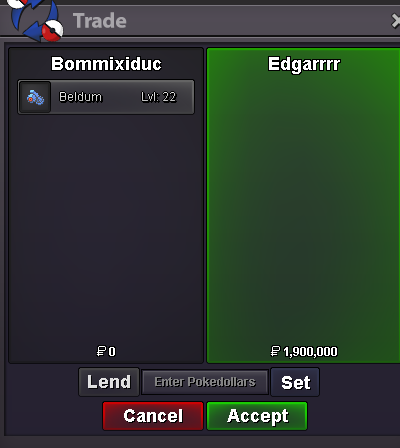Focus the Enter Pokedollars field
The image size is (400, 448).
tap(205, 382)
